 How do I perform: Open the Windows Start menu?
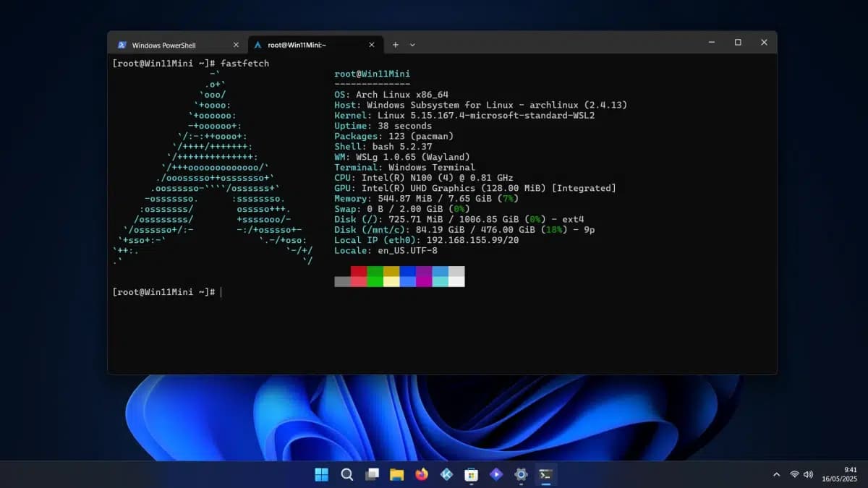point(322,474)
